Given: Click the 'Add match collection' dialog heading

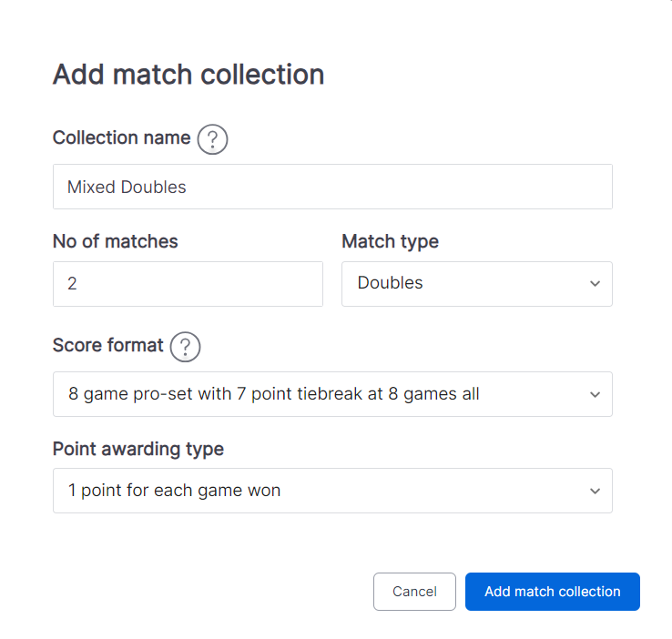Looking at the screenshot, I should tap(188, 75).
